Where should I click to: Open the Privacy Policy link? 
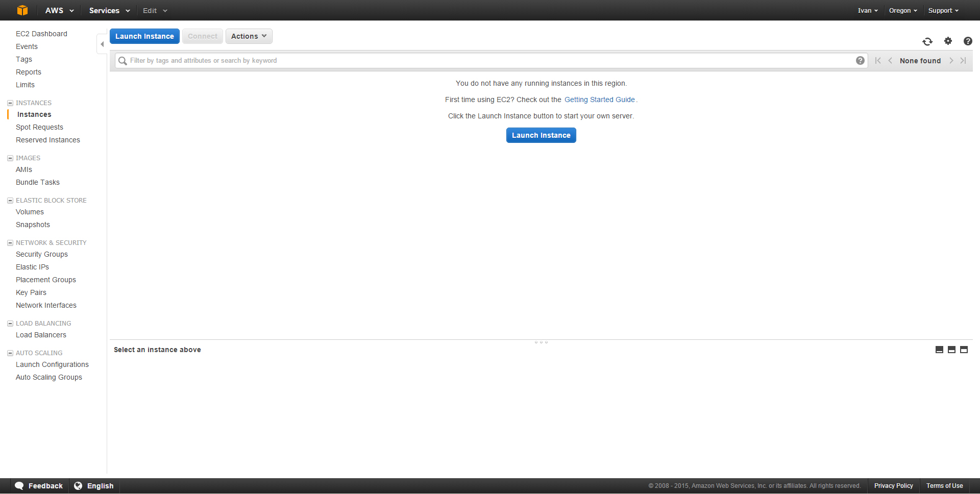point(893,486)
